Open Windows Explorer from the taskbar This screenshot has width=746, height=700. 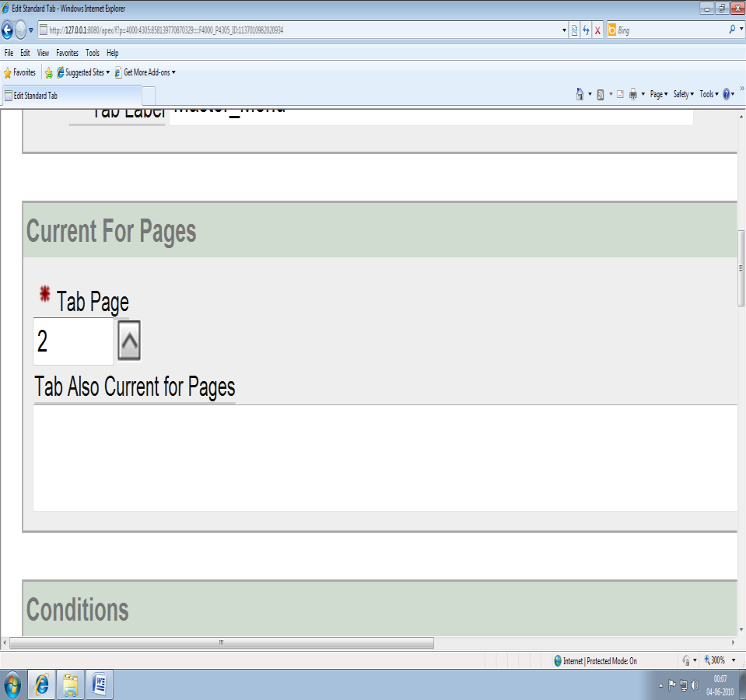[70, 684]
